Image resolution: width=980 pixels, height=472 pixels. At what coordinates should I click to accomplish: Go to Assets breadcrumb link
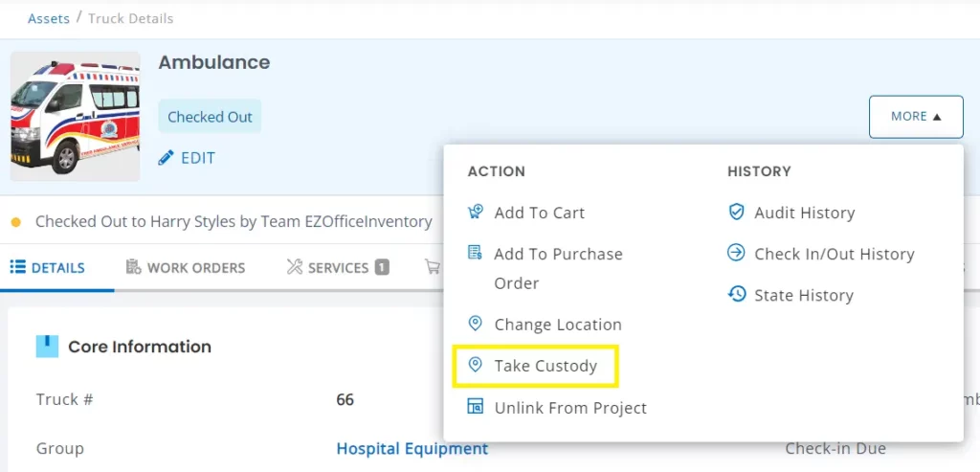tap(49, 18)
